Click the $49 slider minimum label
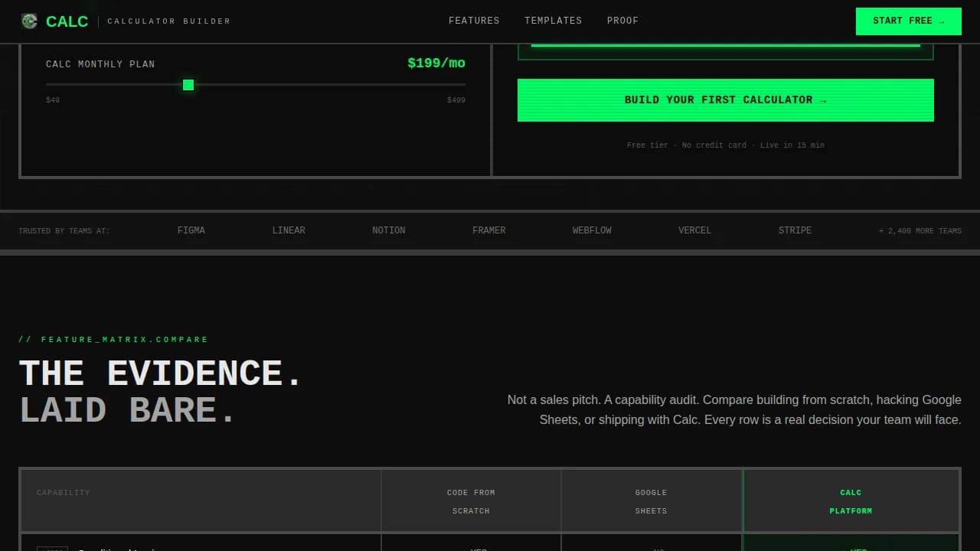Screen dimensions: 980x551 (53, 100)
